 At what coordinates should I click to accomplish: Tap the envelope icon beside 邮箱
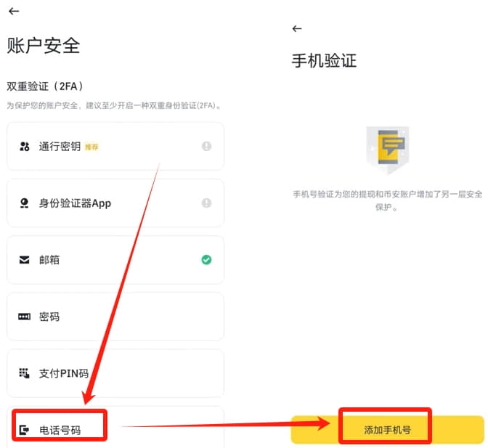coord(24,260)
